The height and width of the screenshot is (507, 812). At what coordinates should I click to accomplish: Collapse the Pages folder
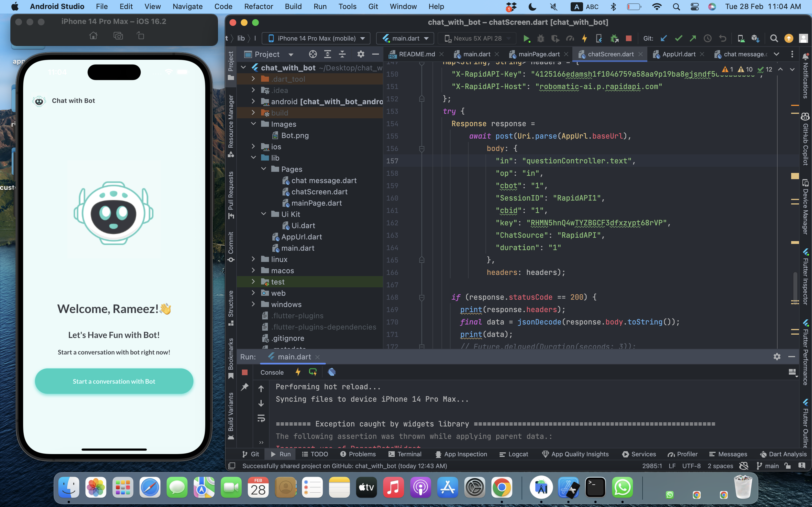264,169
